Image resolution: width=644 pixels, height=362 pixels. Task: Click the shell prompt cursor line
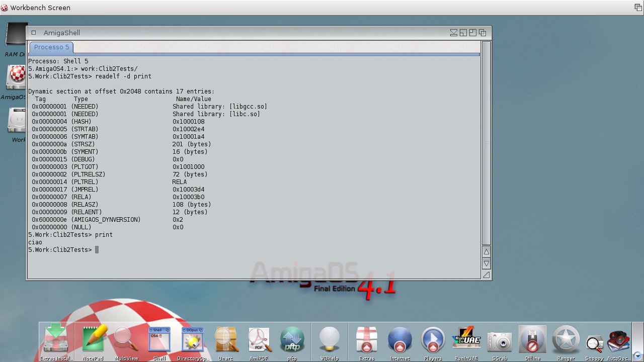click(x=63, y=250)
